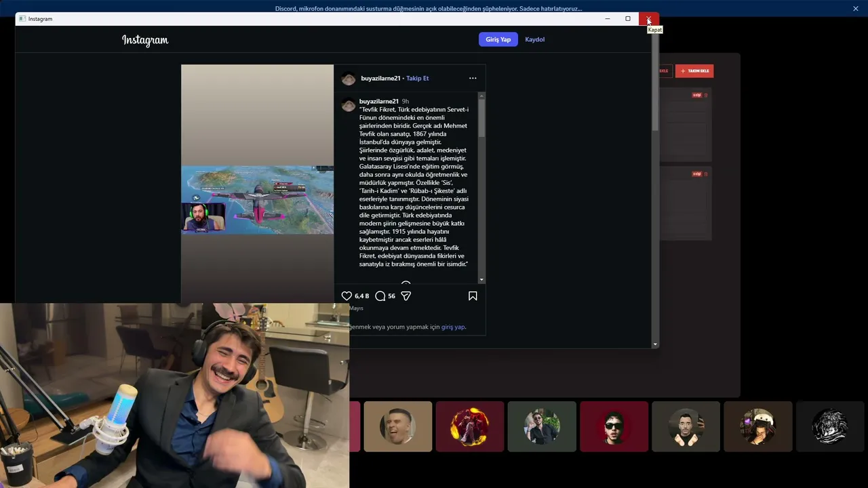Open comments via the speech bubble icon
The width and height of the screenshot is (868, 488).
click(x=380, y=296)
